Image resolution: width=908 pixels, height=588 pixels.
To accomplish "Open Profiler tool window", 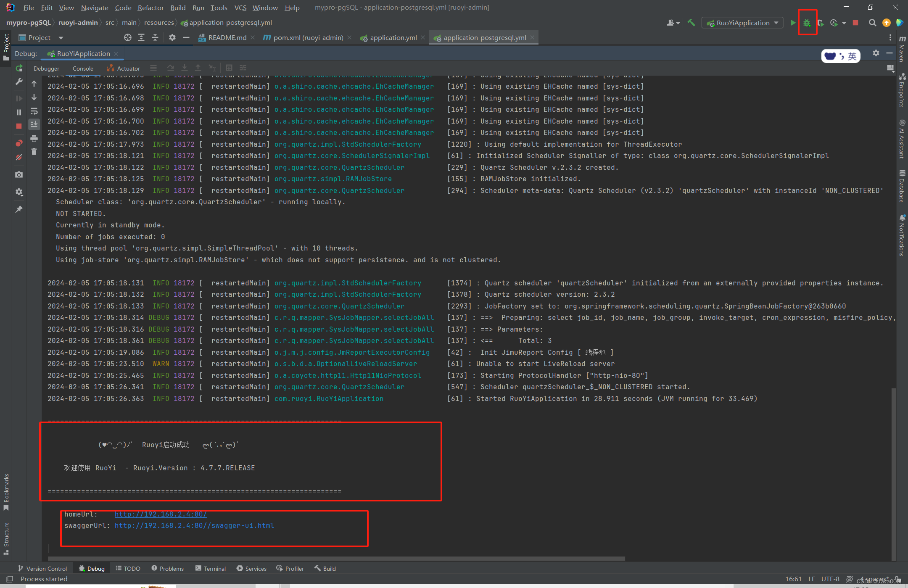I will (x=290, y=568).
